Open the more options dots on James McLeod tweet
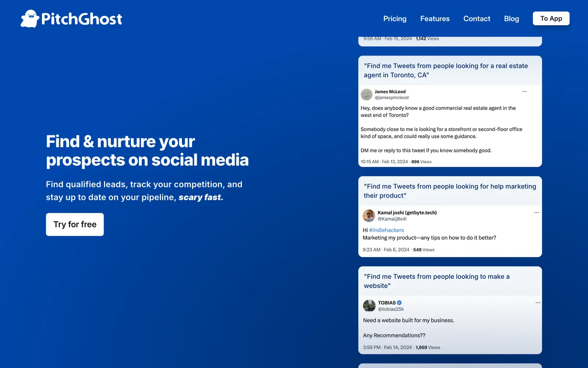This screenshot has width=588, height=368. [x=524, y=92]
